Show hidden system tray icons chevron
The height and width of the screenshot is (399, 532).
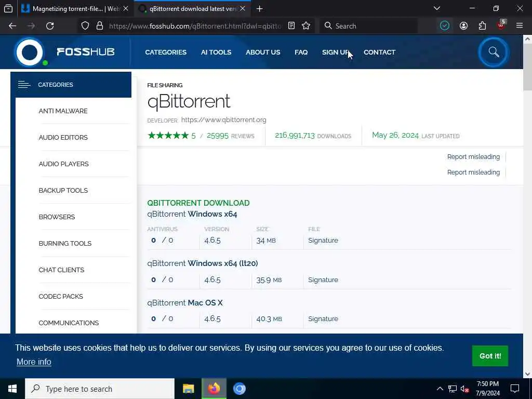click(x=440, y=389)
